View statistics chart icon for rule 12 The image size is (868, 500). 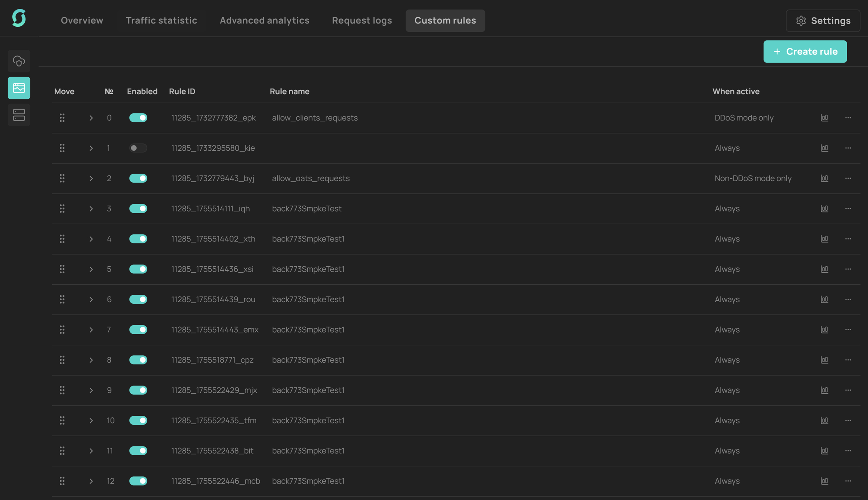point(824,481)
